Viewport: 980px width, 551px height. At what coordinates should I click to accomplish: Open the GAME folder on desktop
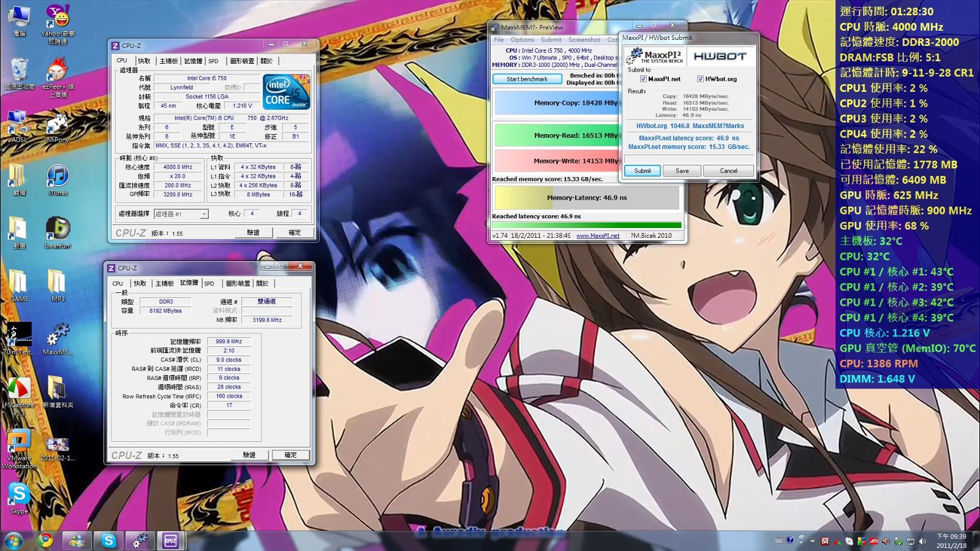(x=19, y=286)
